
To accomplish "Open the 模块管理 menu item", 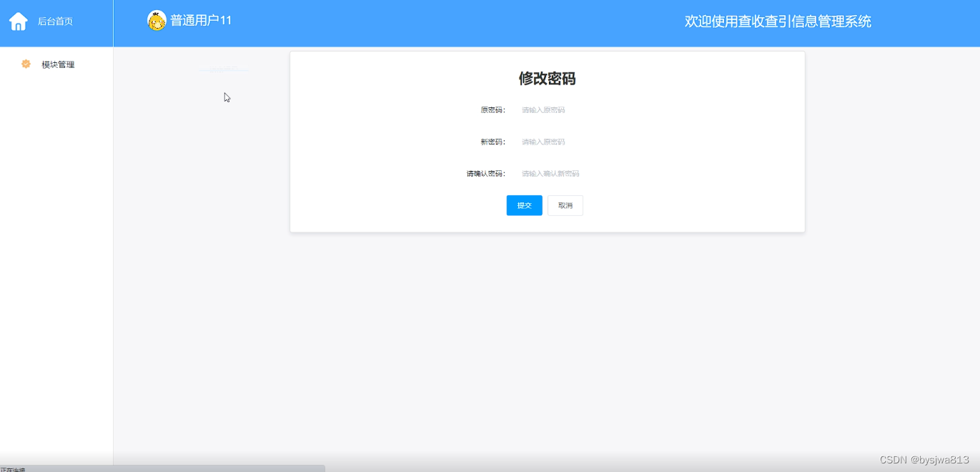I will click(x=58, y=64).
